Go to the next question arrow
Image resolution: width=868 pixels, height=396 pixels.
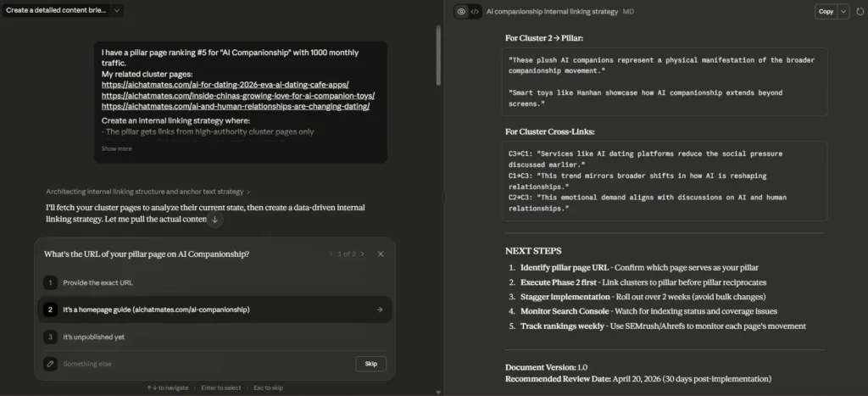[x=363, y=254]
